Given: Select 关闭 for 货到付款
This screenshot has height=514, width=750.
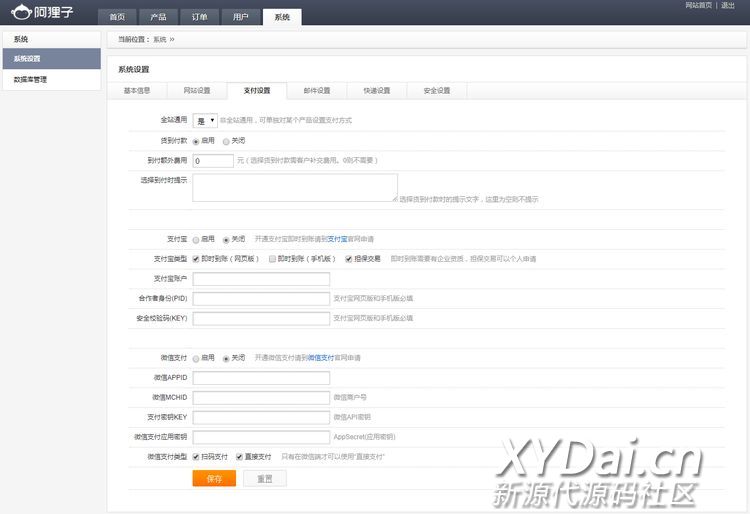Looking at the screenshot, I should [x=226, y=142].
